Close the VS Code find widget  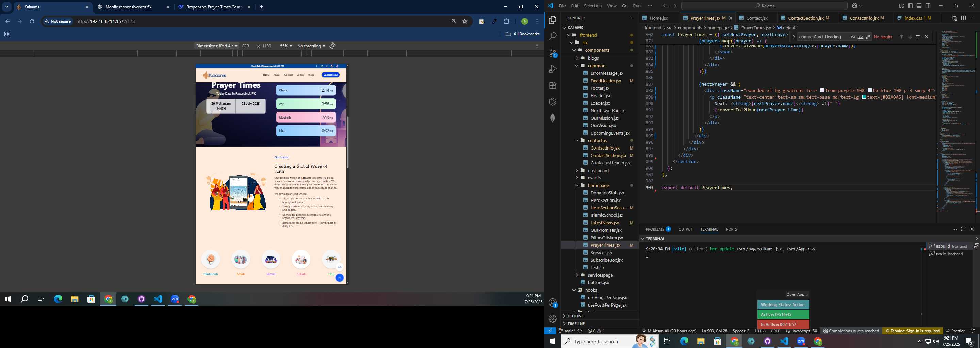coord(927,37)
